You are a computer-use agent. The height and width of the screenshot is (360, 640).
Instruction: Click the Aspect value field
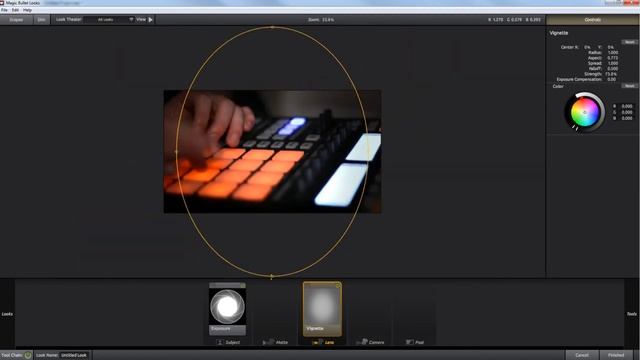coord(612,58)
